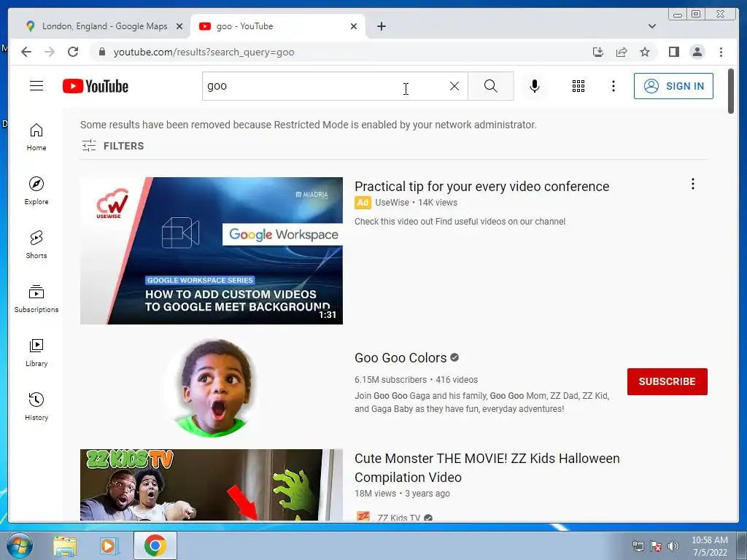Image resolution: width=747 pixels, height=560 pixels.
Task: Click the yellow Ad badge
Action: click(x=363, y=203)
